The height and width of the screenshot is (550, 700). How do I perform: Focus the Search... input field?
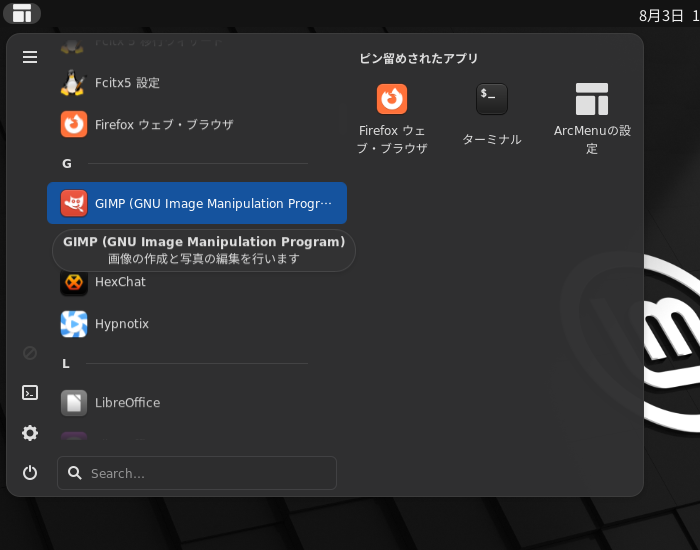(197, 473)
